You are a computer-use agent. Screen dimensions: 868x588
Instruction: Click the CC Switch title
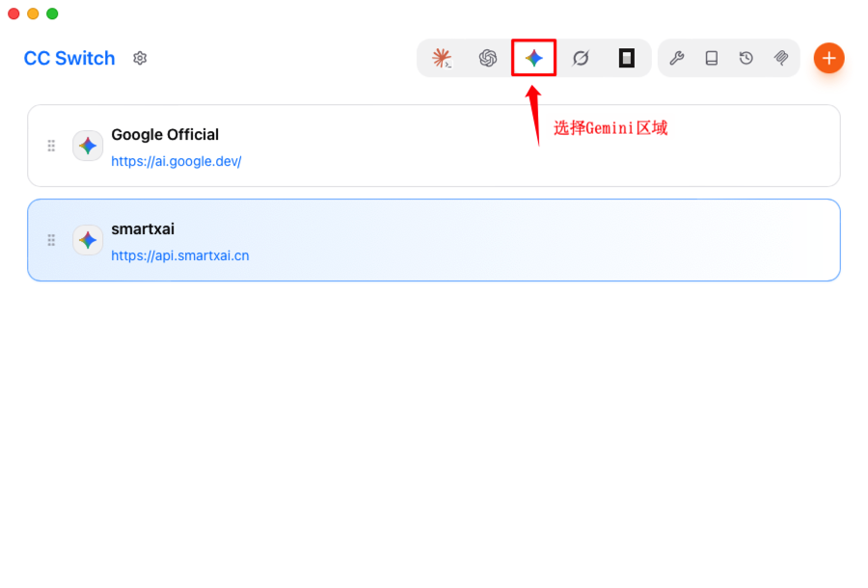click(x=69, y=58)
